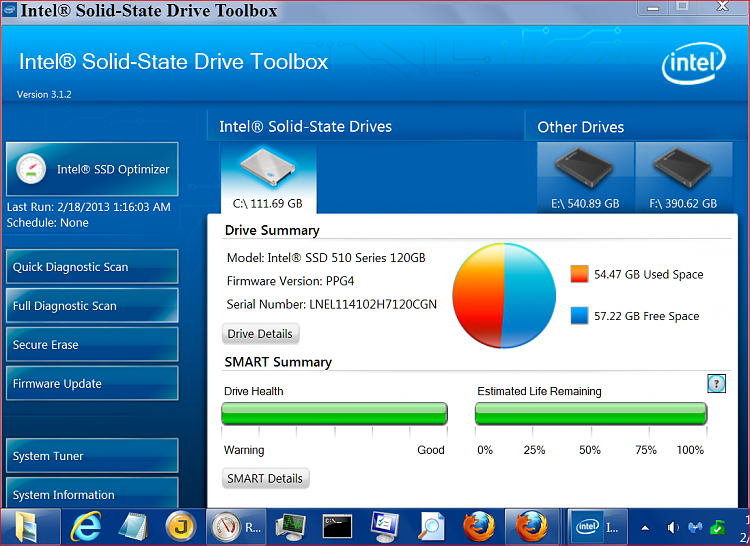Open System Information

click(x=92, y=493)
